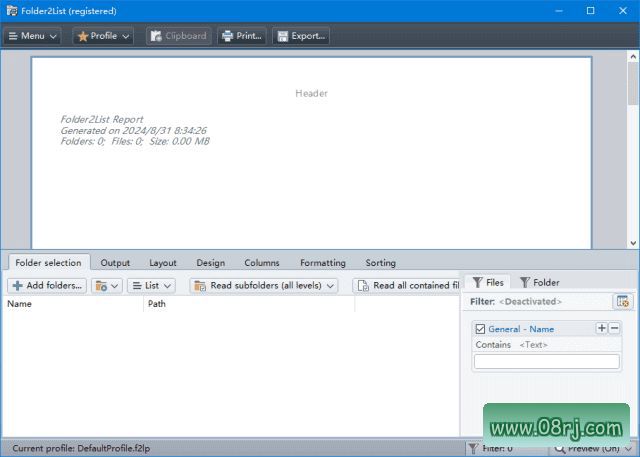The image size is (640, 457).
Task: Click the Export toolbar button
Action: [x=300, y=36]
